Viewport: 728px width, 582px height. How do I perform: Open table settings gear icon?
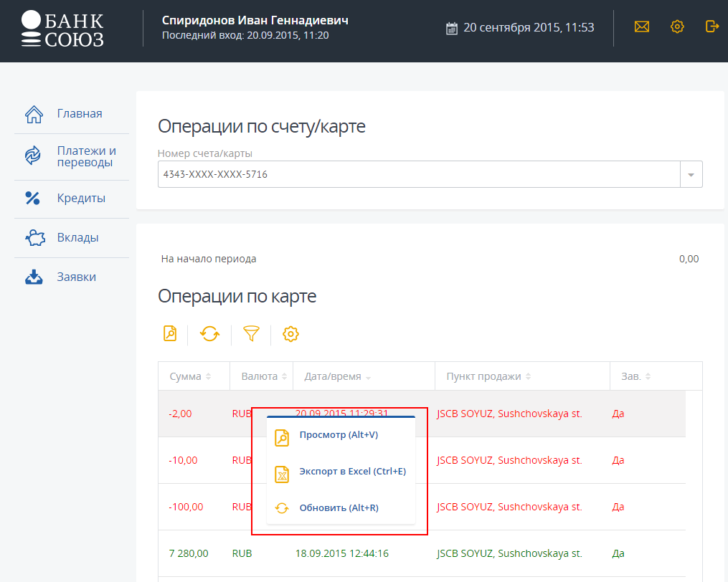coord(290,334)
